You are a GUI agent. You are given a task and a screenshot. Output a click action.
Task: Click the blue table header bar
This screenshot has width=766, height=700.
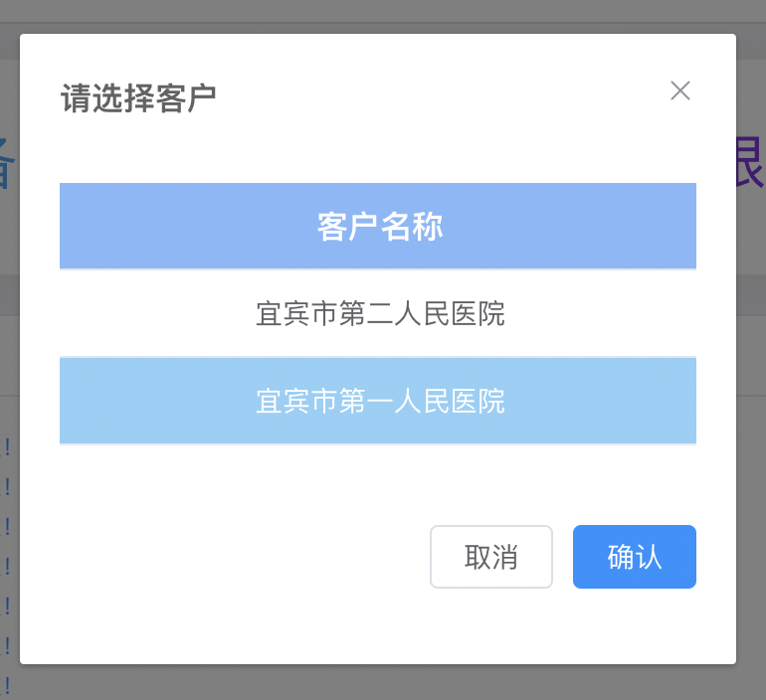pyautogui.click(x=380, y=227)
